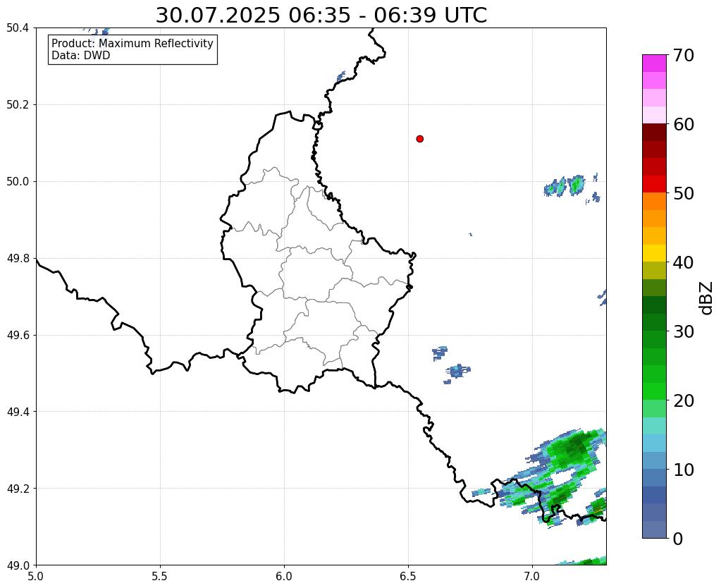The height and width of the screenshot is (588, 721).
Task: Click the latitude axis label 49.2
Action: click(x=18, y=488)
